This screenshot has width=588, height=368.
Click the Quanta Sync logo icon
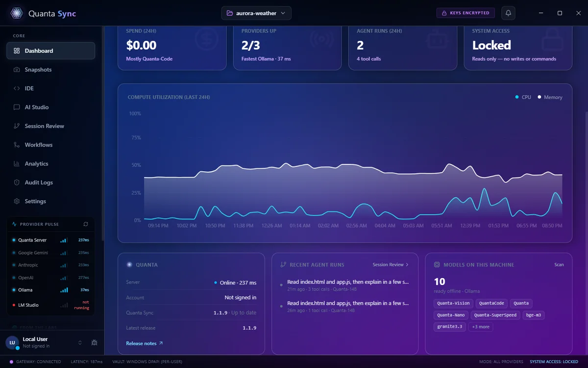tap(17, 13)
